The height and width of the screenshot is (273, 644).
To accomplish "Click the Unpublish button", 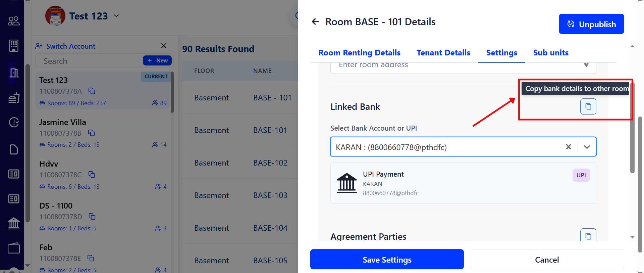I will (591, 24).
